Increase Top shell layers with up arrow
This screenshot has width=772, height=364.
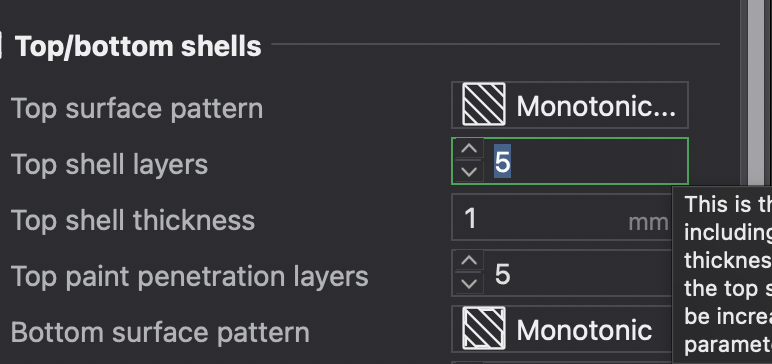pyautogui.click(x=469, y=149)
